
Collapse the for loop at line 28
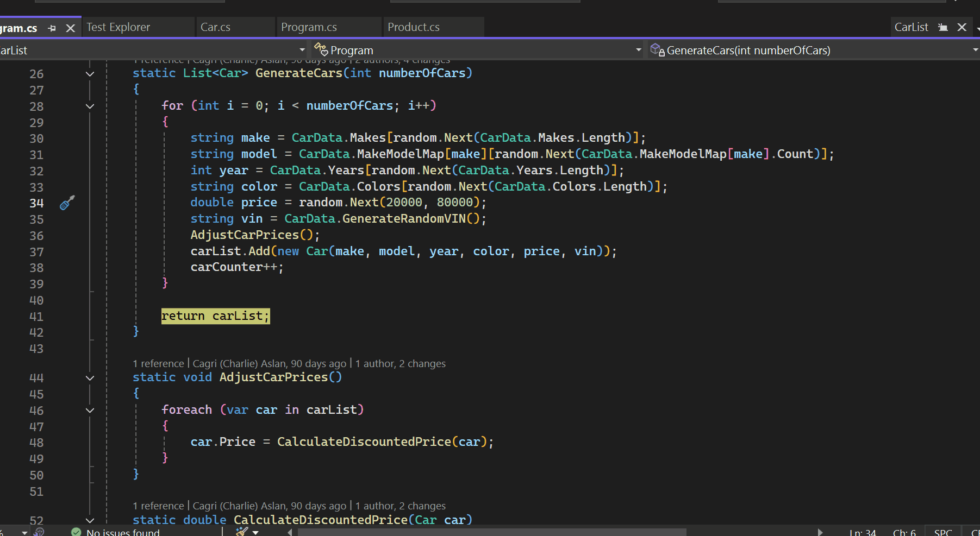click(90, 106)
